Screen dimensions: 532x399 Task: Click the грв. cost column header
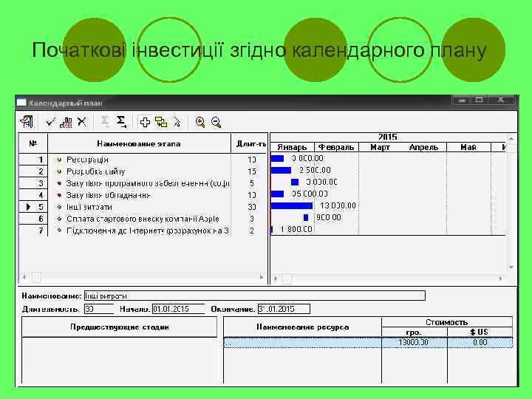(414, 332)
